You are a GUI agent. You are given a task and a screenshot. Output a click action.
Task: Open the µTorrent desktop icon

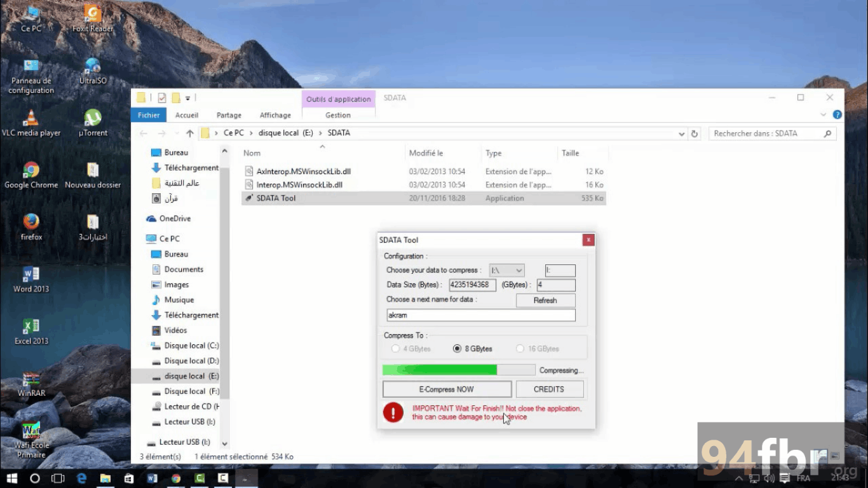(x=93, y=123)
